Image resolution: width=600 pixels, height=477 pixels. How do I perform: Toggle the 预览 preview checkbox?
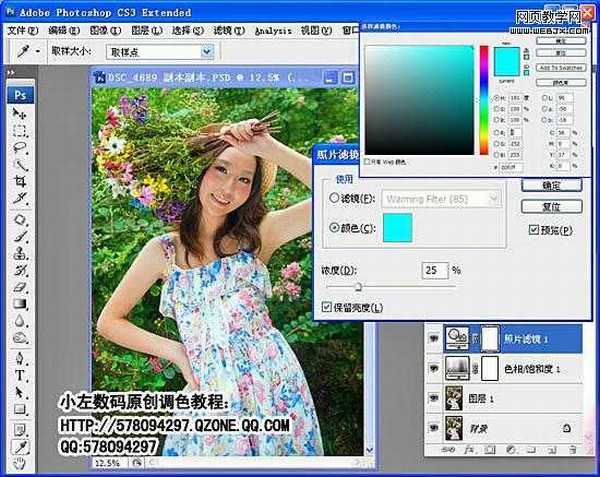[533, 229]
